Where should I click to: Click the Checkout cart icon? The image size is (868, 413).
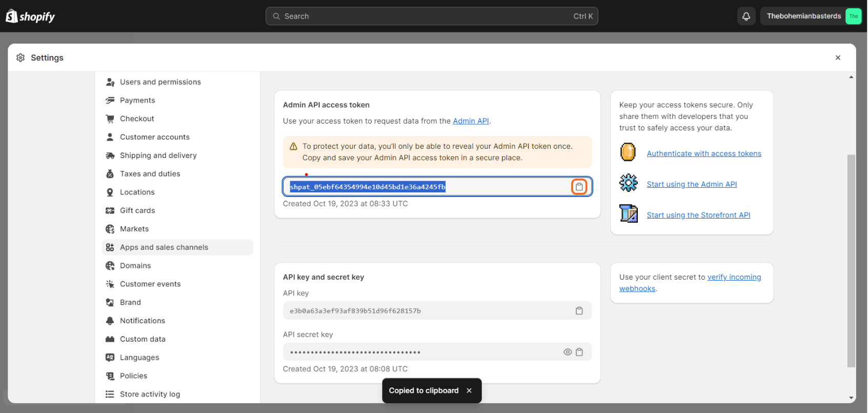click(x=110, y=119)
